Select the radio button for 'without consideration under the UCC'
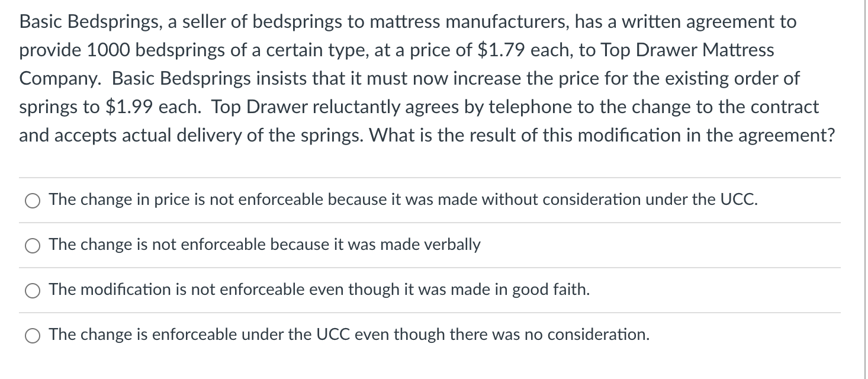868x379 pixels. (x=33, y=201)
